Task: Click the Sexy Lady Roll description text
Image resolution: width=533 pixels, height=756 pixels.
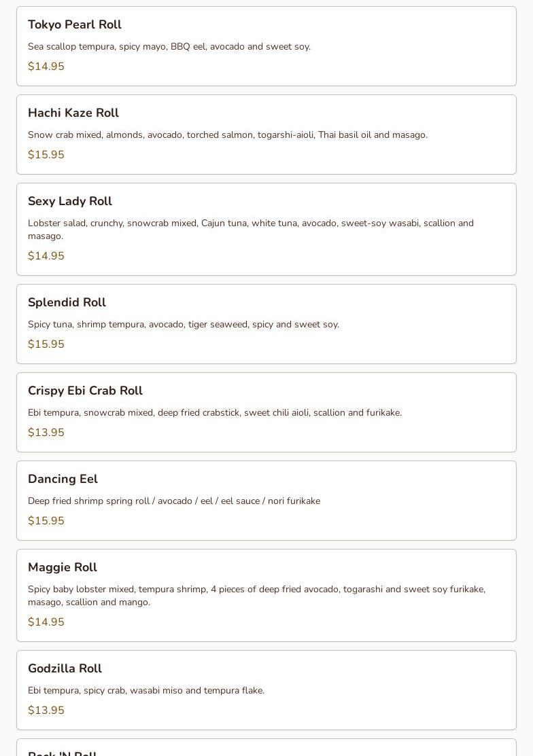Action: pos(250,230)
